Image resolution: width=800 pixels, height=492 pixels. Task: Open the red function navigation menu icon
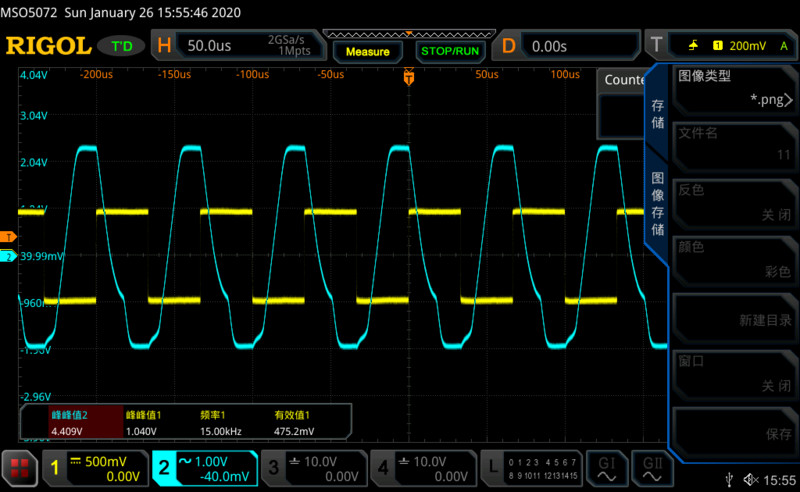click(x=19, y=468)
